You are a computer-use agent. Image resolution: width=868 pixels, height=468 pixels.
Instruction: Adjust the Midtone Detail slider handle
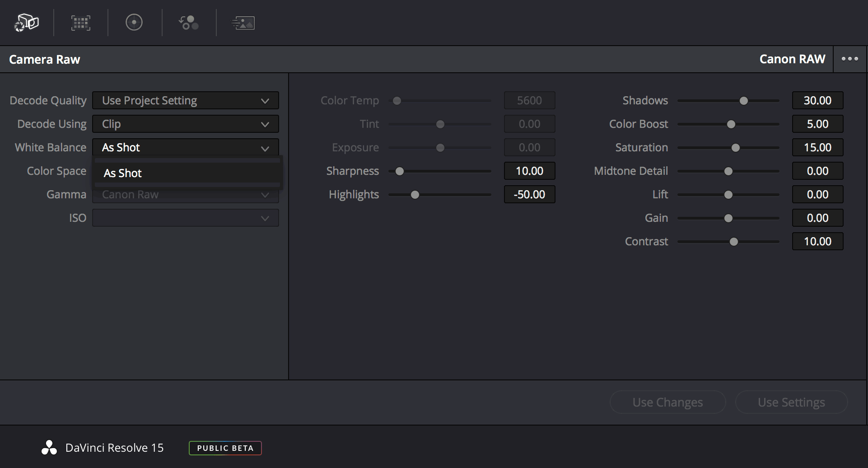(x=728, y=171)
